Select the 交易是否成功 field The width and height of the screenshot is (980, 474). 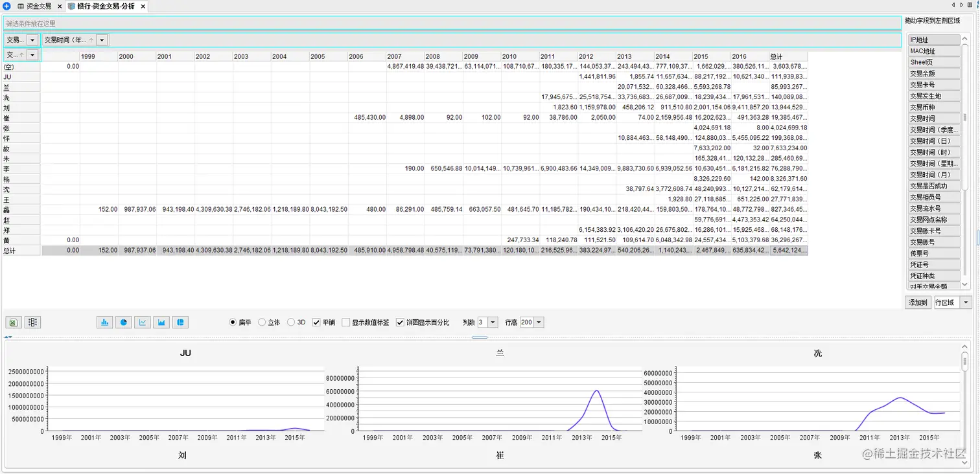pos(934,186)
